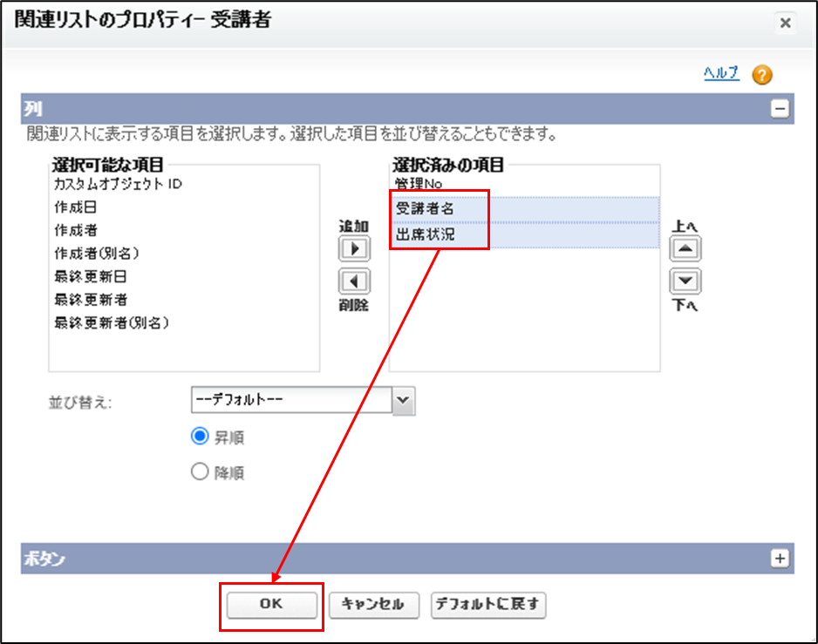Select the 降順 descending radio button

tap(200, 472)
